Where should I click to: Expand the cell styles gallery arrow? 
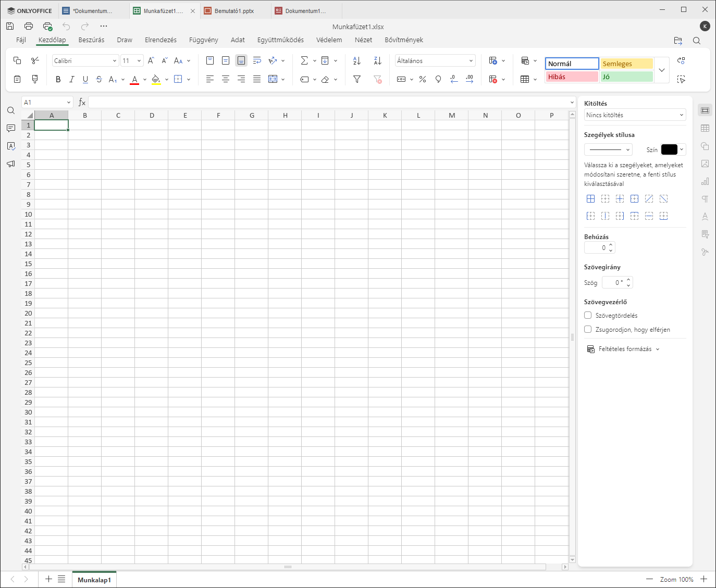(x=662, y=70)
